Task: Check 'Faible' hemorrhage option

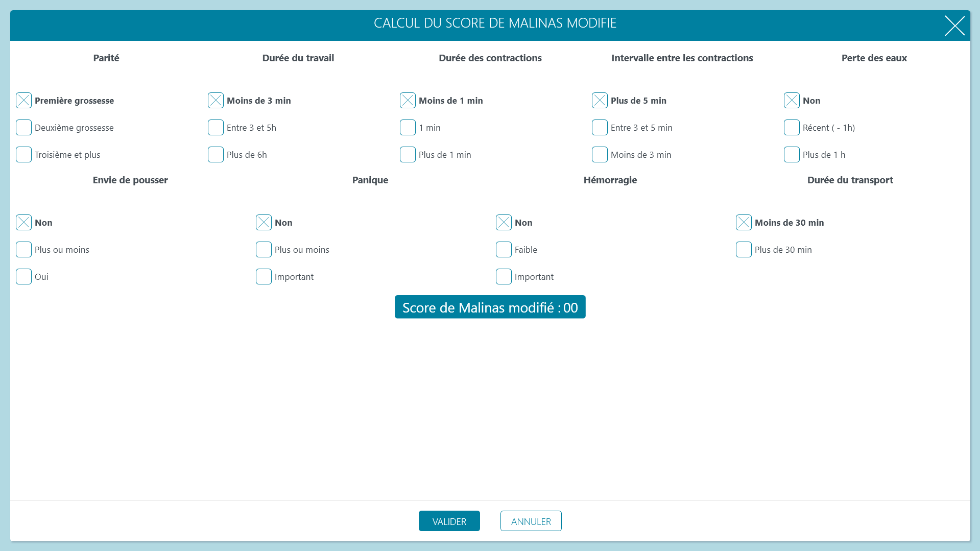Action: pos(504,250)
